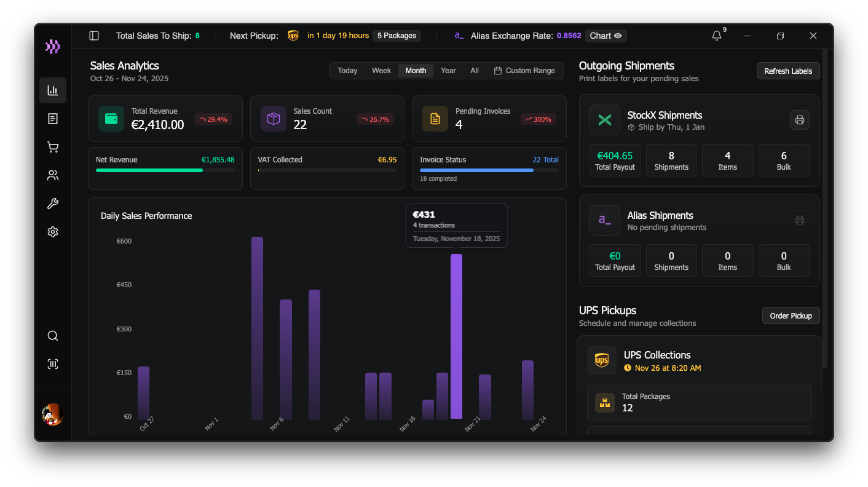The height and width of the screenshot is (487, 868).
Task: Click the barcode scanner sidebar icon
Action: pyautogui.click(x=53, y=364)
